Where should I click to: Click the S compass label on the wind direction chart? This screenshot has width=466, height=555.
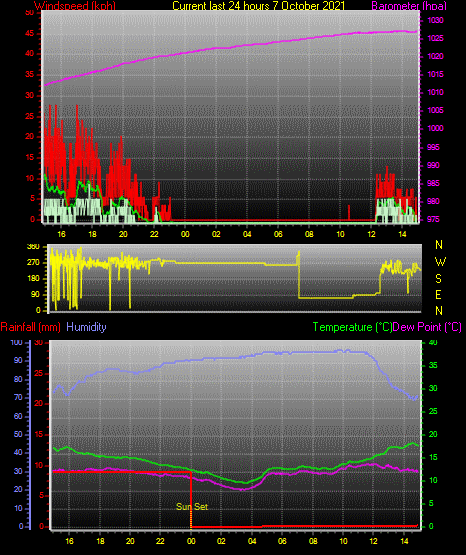[x=438, y=279]
